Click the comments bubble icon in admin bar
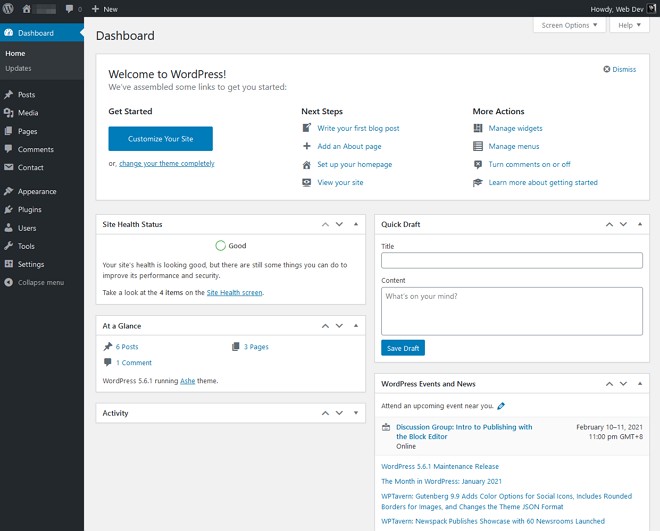Viewport: 660px width, 531px height. point(70,9)
